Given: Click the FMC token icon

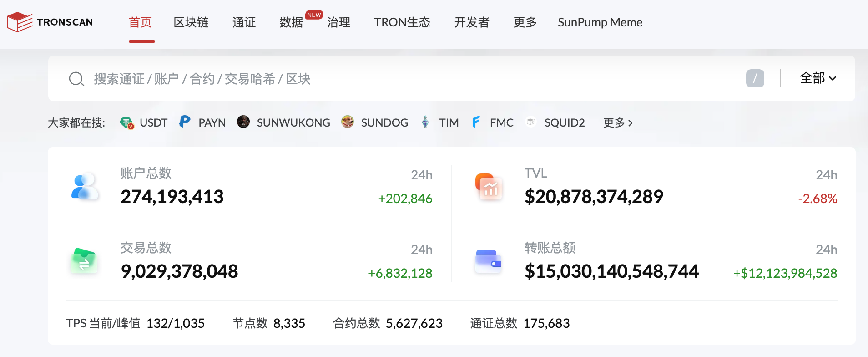Looking at the screenshot, I should (x=476, y=122).
